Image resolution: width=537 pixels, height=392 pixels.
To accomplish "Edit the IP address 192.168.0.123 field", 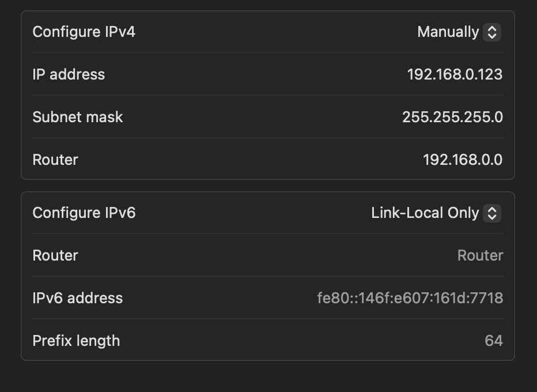I will [x=455, y=74].
